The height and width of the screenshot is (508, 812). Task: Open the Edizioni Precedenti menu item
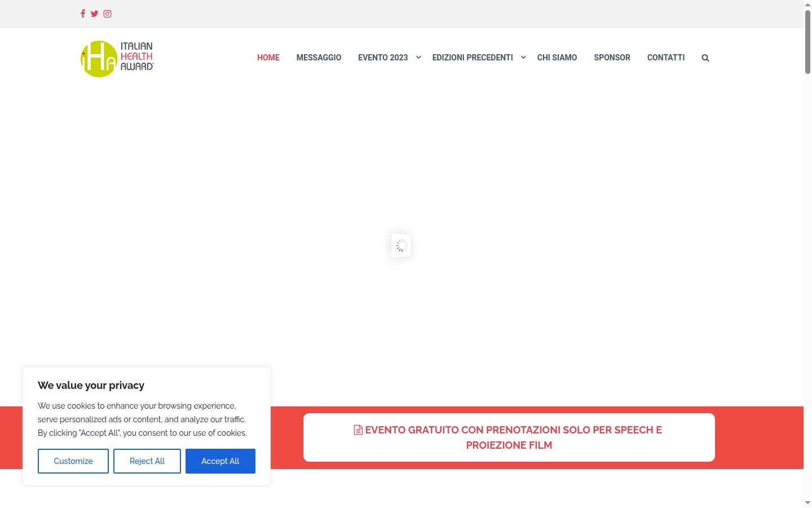(473, 58)
